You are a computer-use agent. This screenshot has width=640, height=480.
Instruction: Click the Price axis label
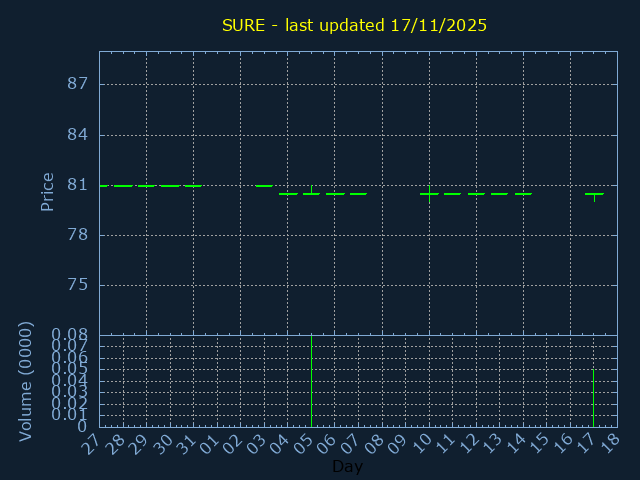coord(47,191)
